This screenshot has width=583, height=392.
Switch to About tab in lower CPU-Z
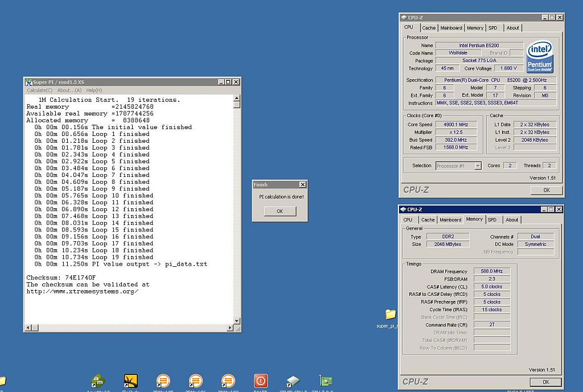click(512, 220)
